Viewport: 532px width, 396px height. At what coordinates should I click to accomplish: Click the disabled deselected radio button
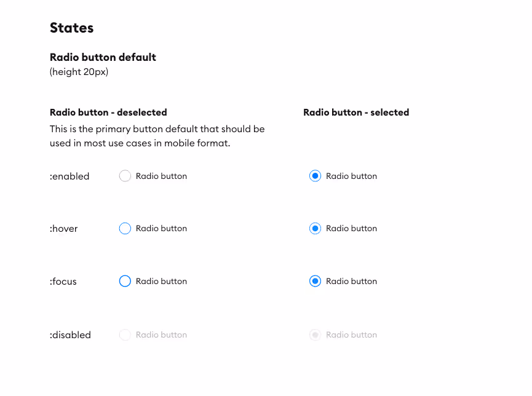pos(125,335)
